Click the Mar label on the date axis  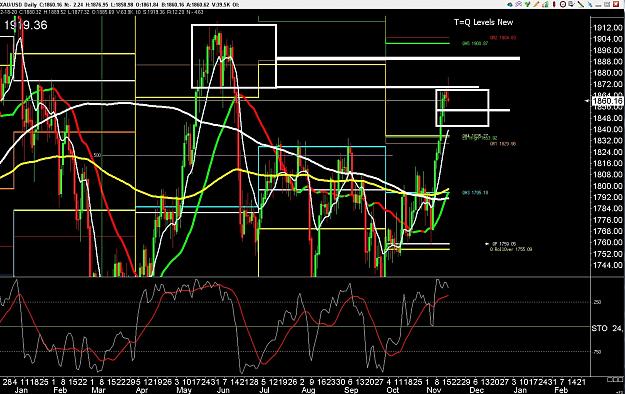pyautogui.click(x=98, y=390)
